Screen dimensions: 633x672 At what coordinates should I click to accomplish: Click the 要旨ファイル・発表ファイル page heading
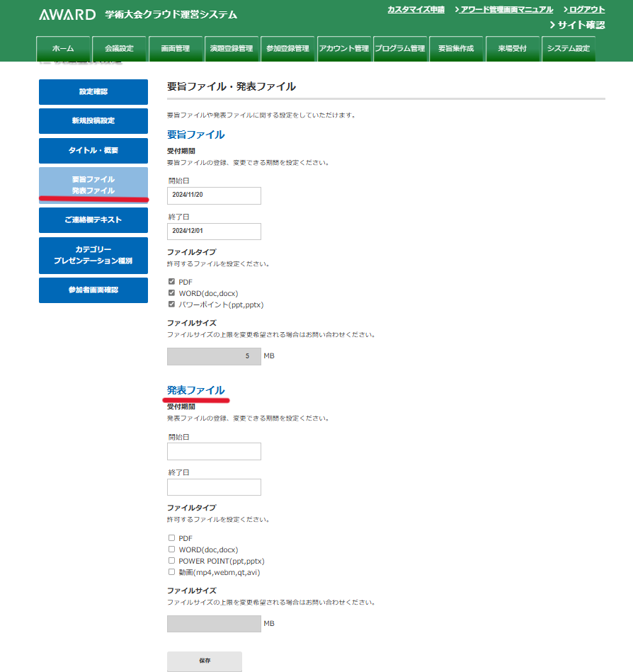(232, 86)
